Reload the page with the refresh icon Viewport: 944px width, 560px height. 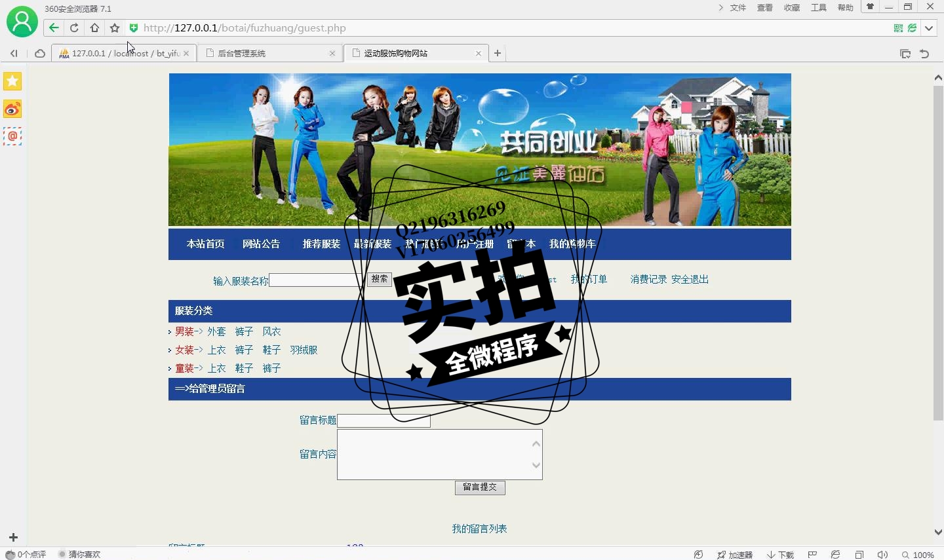pyautogui.click(x=74, y=28)
